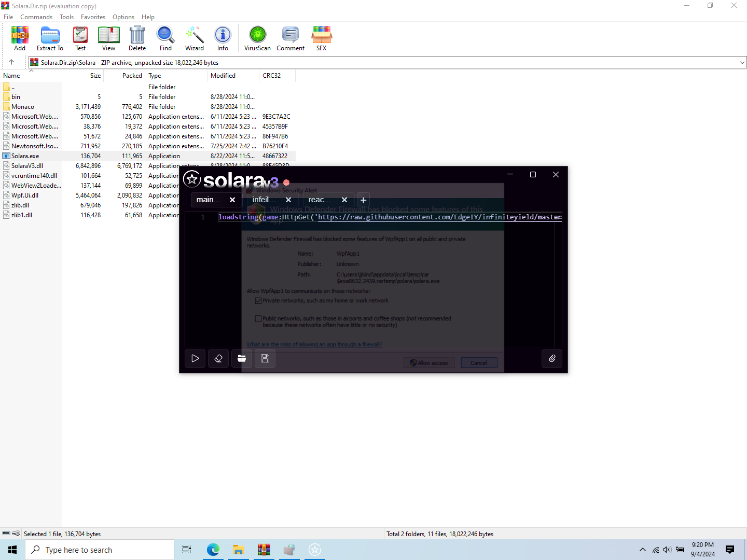747x560 pixels.
Task: Click the View toolbar icon
Action: click(x=109, y=38)
